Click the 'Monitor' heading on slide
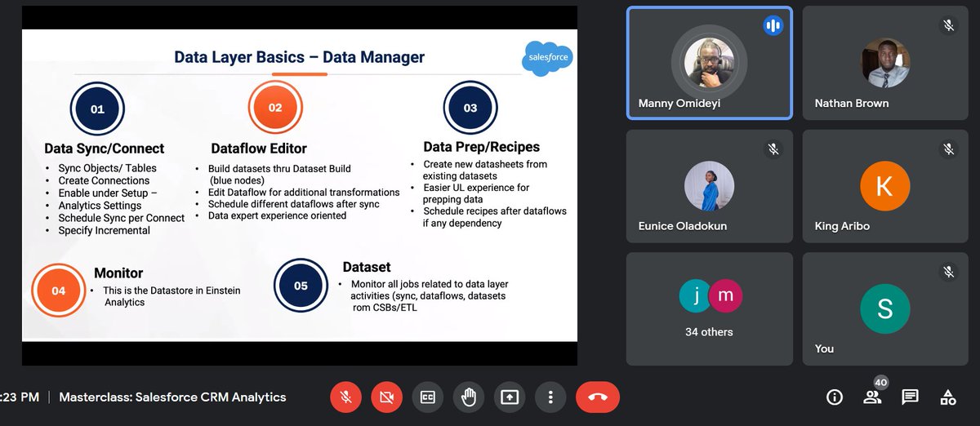Screen dimensions: 980x426 click(x=118, y=273)
